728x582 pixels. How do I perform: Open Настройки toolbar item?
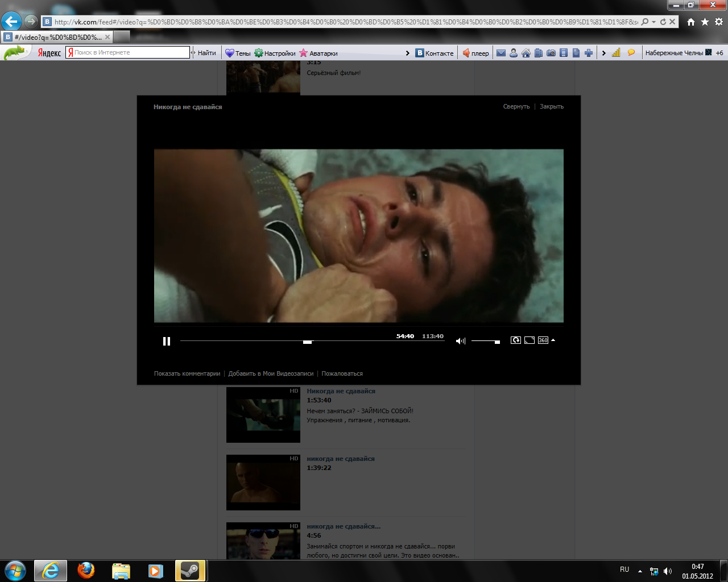point(275,53)
